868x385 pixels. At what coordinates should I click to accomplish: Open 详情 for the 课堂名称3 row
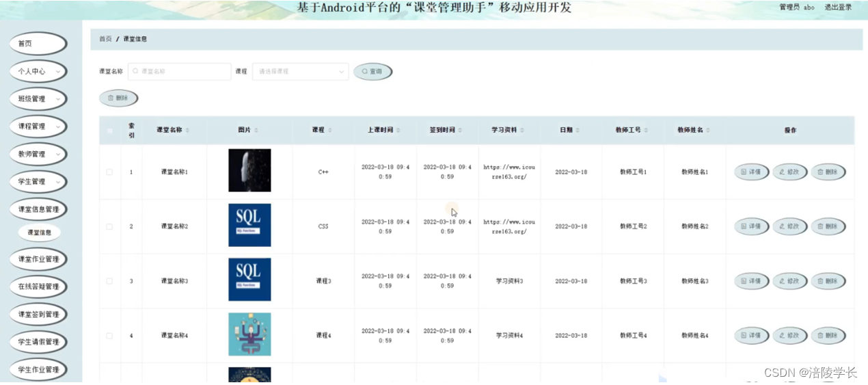(x=751, y=281)
